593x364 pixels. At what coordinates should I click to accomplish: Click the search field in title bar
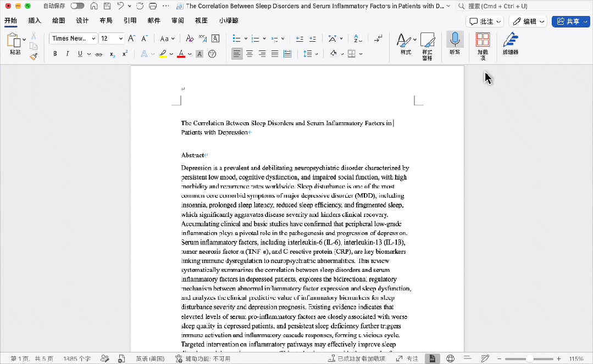click(523, 6)
